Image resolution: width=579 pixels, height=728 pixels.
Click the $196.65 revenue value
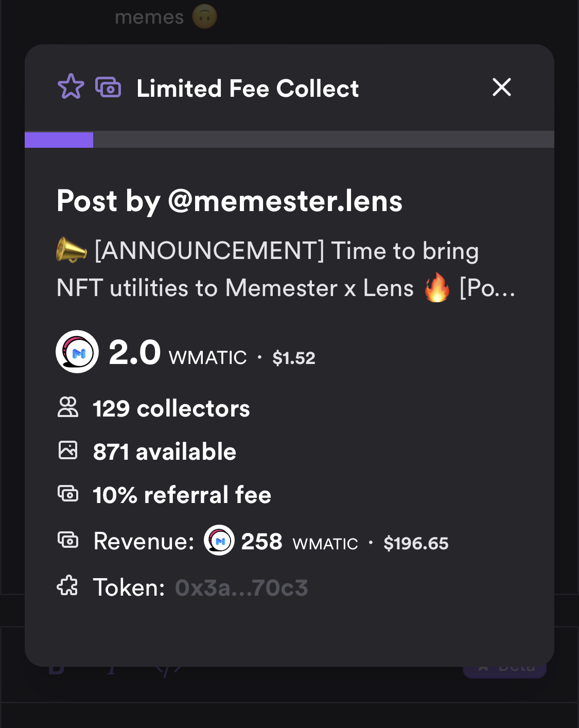tap(416, 543)
